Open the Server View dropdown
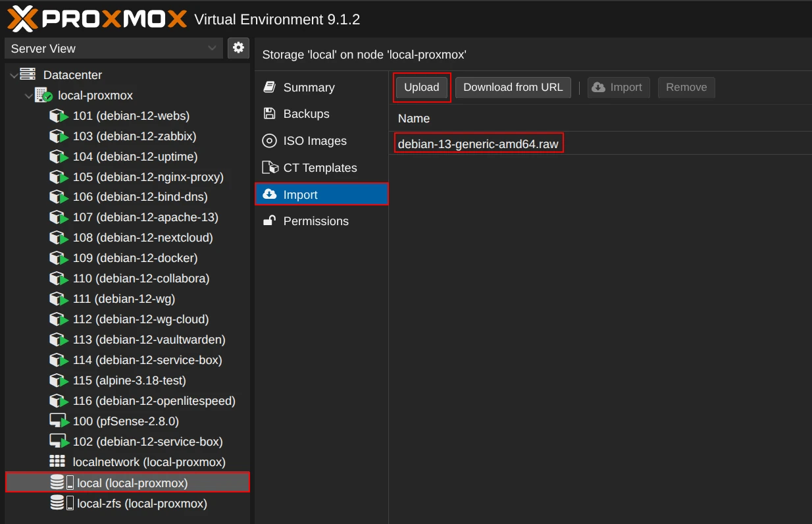The image size is (812, 524). point(114,48)
